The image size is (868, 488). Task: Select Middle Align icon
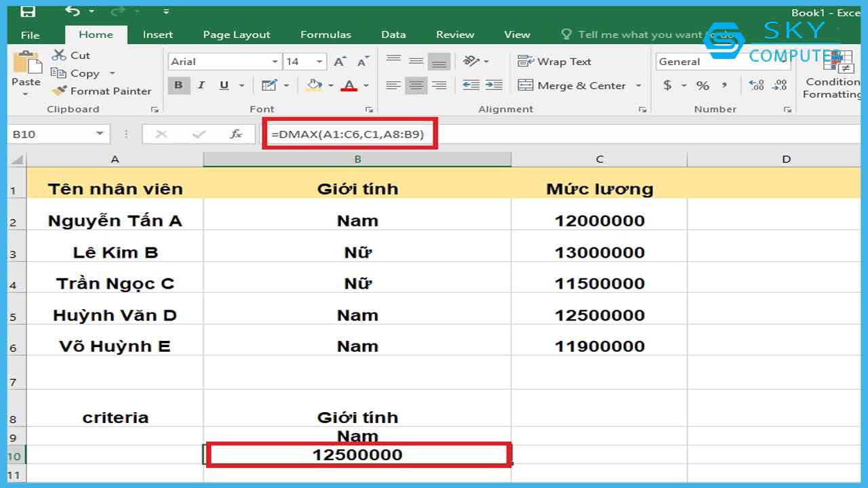pyautogui.click(x=416, y=61)
